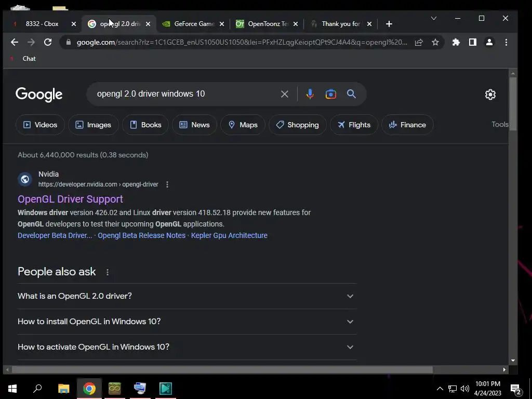Image resolution: width=532 pixels, height=399 pixels.
Task: Open Opengl Beta Release Notes link
Action: pyautogui.click(x=141, y=235)
